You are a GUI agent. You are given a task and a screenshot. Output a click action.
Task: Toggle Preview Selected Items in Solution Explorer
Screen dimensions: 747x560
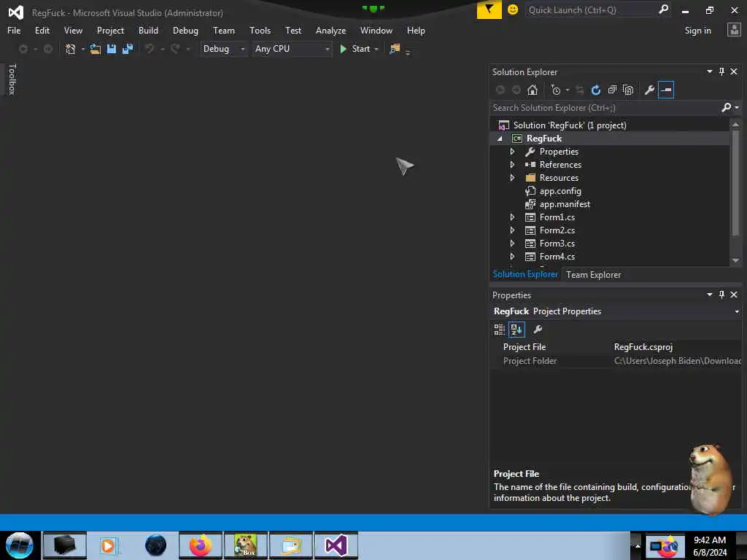[666, 90]
